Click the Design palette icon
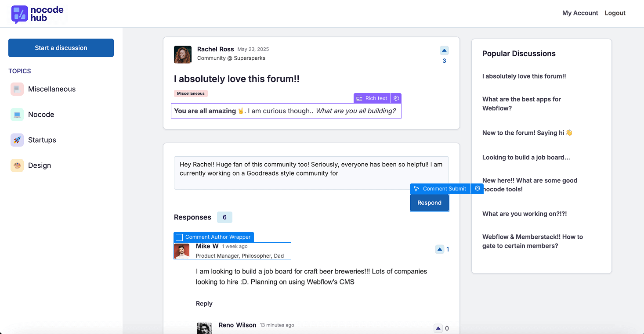644x334 pixels. coord(17,165)
